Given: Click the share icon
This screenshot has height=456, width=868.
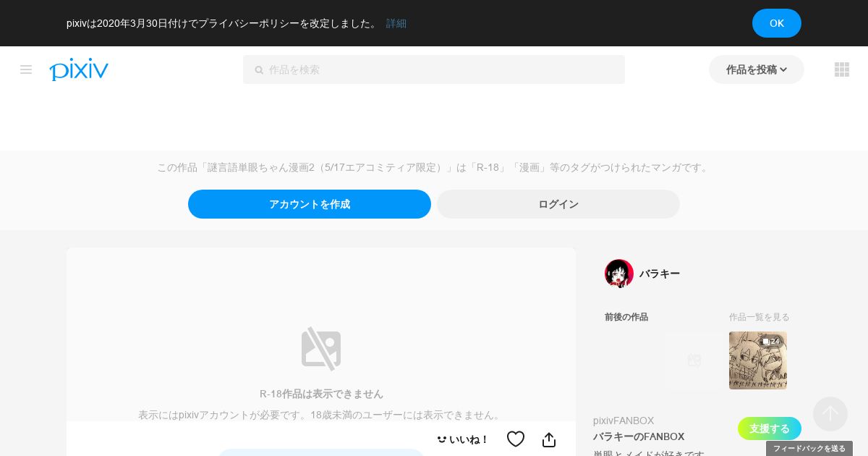Looking at the screenshot, I should [549, 439].
